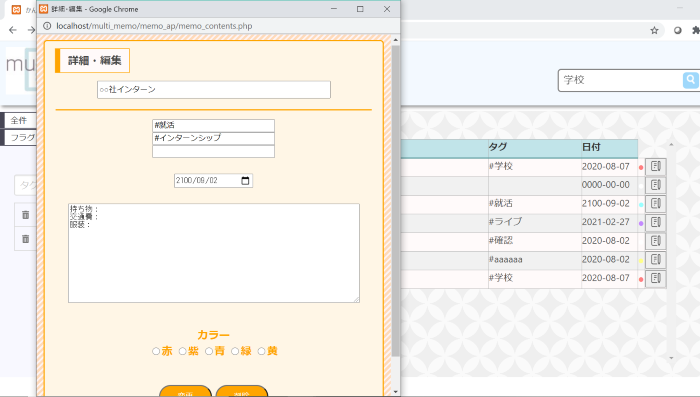This screenshot has height=397, width=700.
Task: Click the #就活 tag input field
Action: 213,125
